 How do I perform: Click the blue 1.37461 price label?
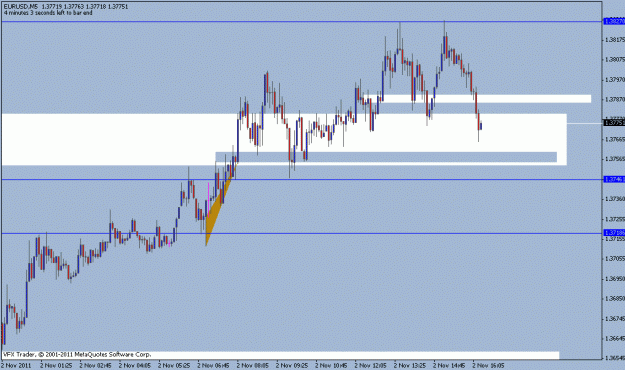[614, 179]
